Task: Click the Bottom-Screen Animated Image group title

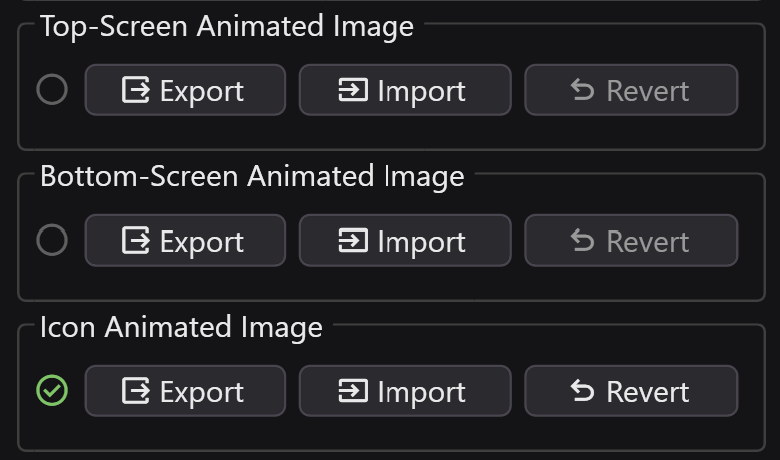Action: click(x=252, y=177)
